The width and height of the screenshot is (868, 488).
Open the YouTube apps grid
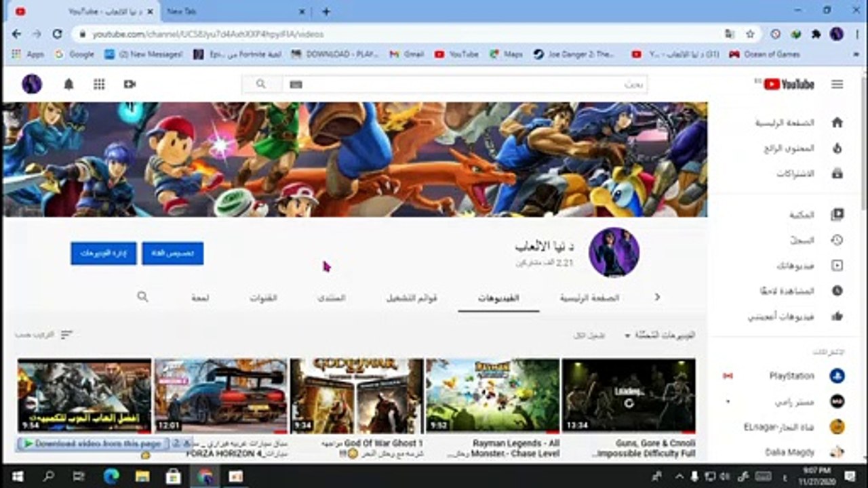99,84
